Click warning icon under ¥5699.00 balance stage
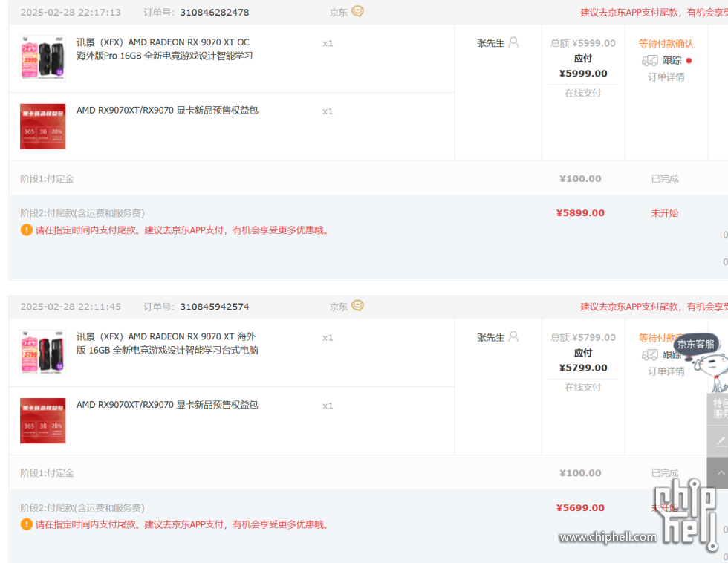Image resolution: width=728 pixels, height=563 pixels. tap(27, 524)
